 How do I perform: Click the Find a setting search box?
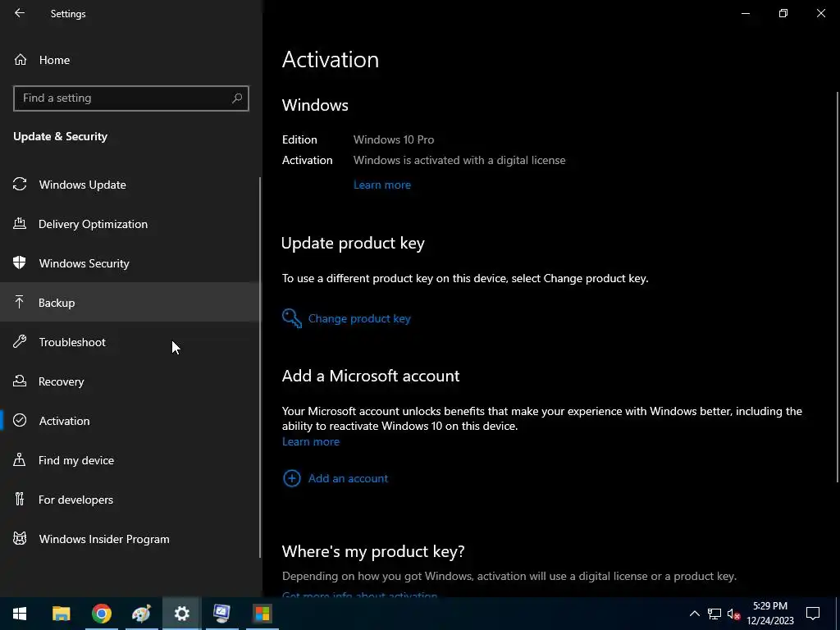point(130,98)
